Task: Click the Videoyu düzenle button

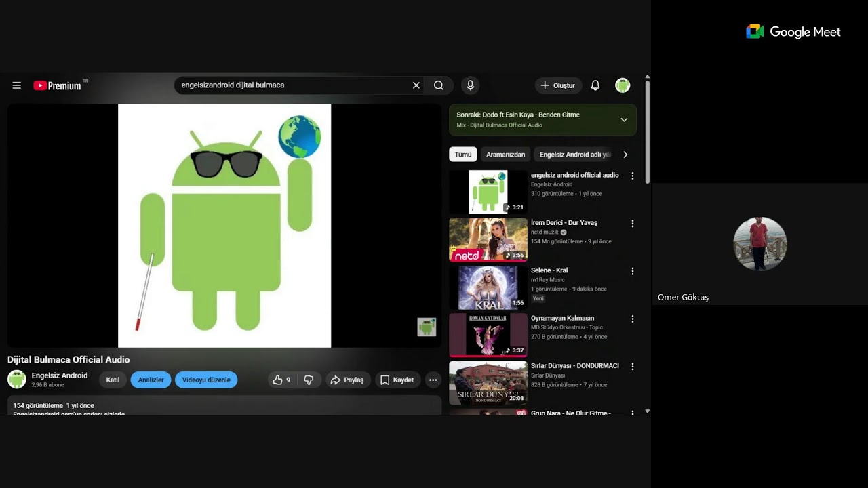Action: pyautogui.click(x=206, y=380)
